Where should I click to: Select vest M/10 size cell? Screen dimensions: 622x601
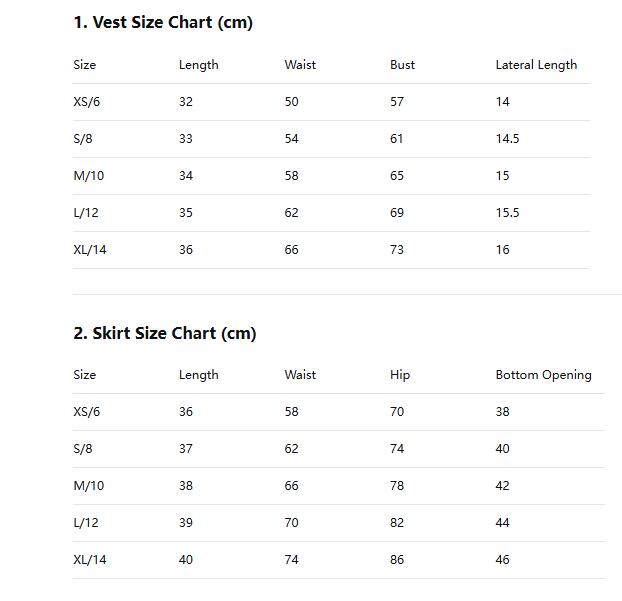[x=88, y=176]
